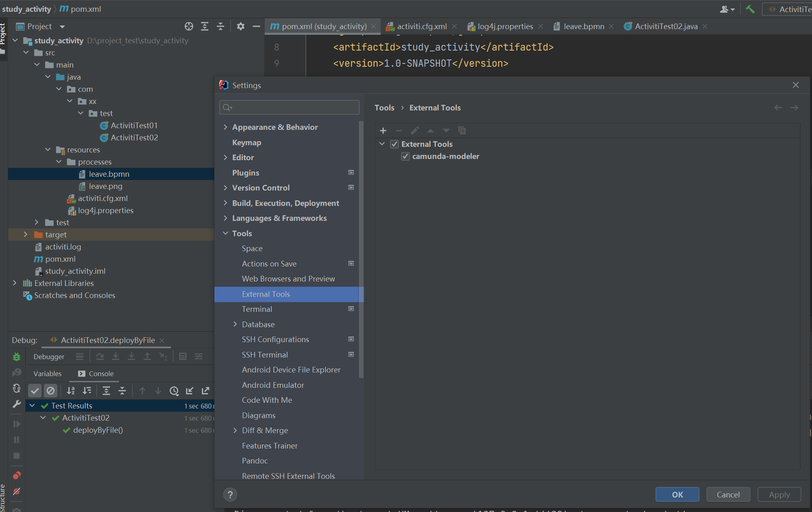Uncheck the External Tools group checkbox
Screen dimensions: 812x512
click(x=394, y=144)
